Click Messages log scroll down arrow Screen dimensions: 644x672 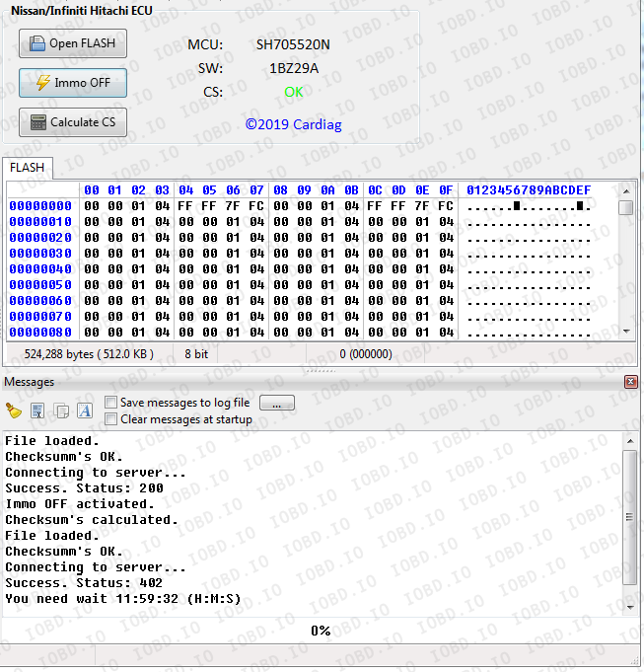[x=630, y=607]
